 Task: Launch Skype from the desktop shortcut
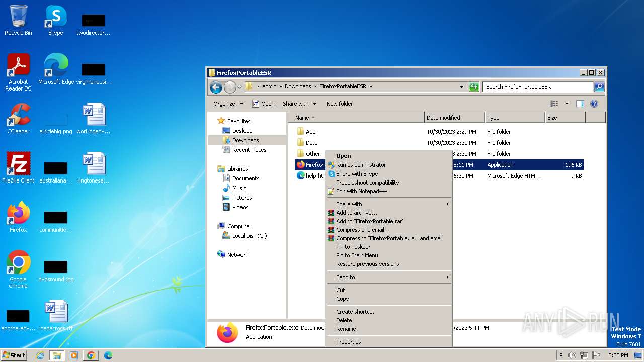(55, 20)
